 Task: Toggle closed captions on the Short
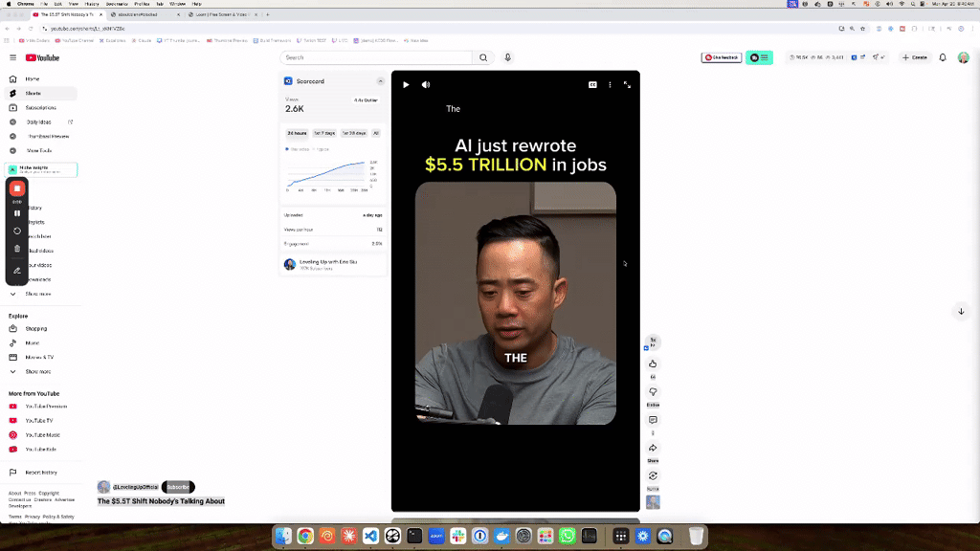pos(592,84)
